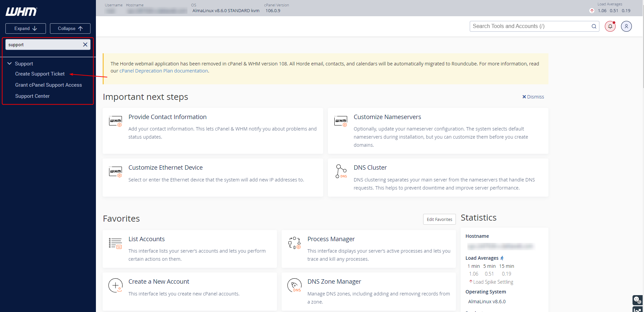Image resolution: width=644 pixels, height=312 pixels.
Task: Click the magnifier icon in tools search
Action: click(x=594, y=26)
